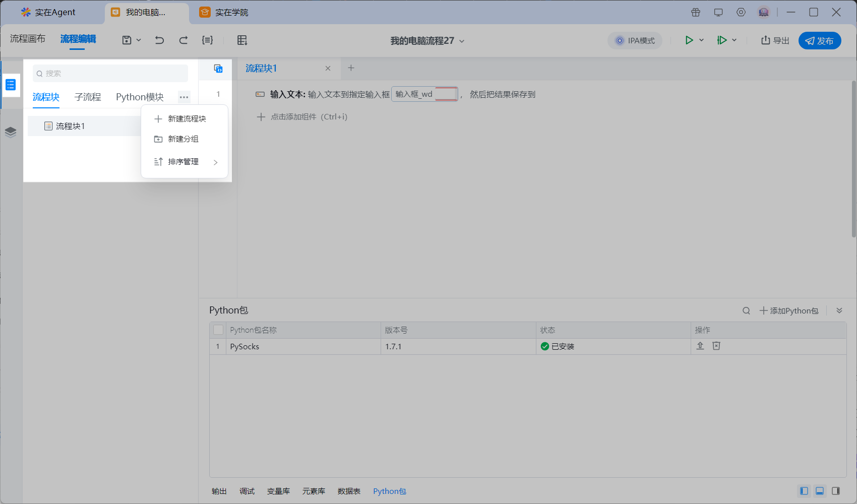Open the 实在学院 window tab
The width and height of the screenshot is (857, 504).
tap(224, 12)
